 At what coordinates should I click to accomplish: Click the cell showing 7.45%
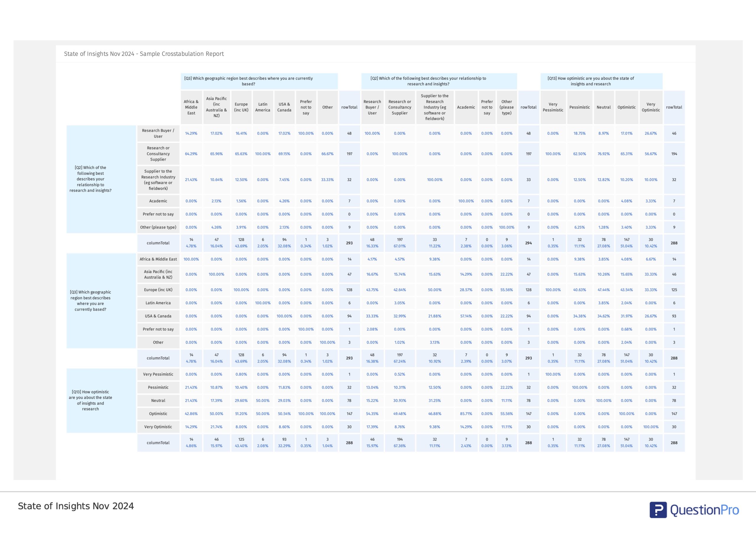[284, 180]
